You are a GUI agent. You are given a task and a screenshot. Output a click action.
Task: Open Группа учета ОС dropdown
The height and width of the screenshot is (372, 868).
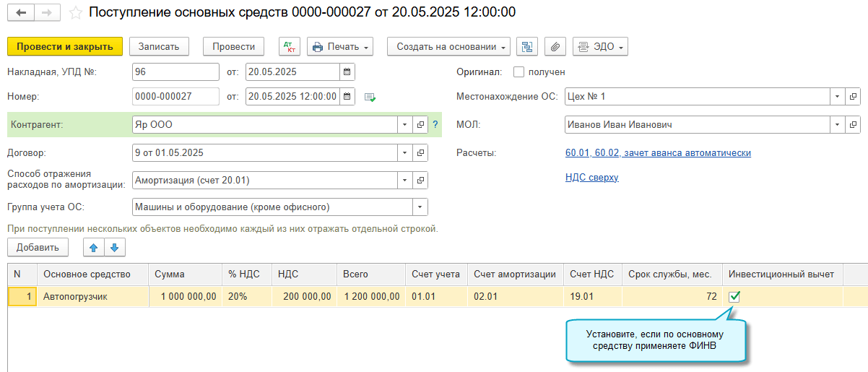(420, 207)
